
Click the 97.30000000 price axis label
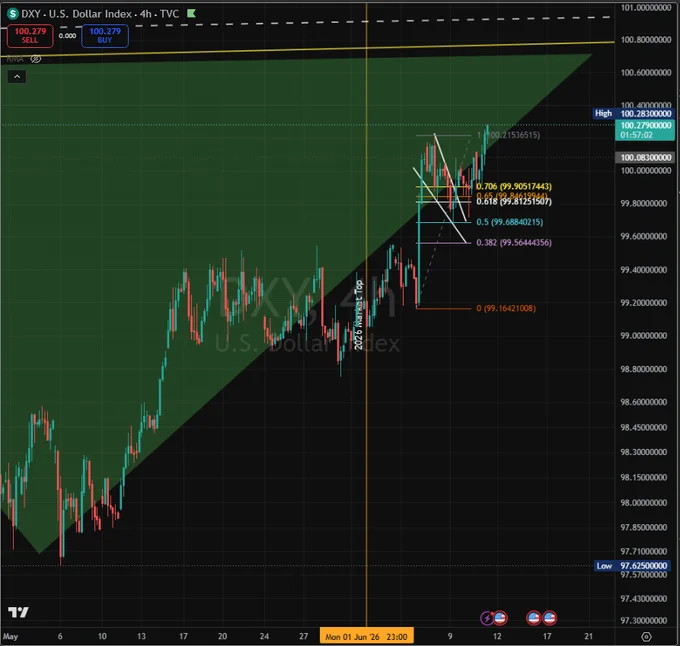point(644,620)
